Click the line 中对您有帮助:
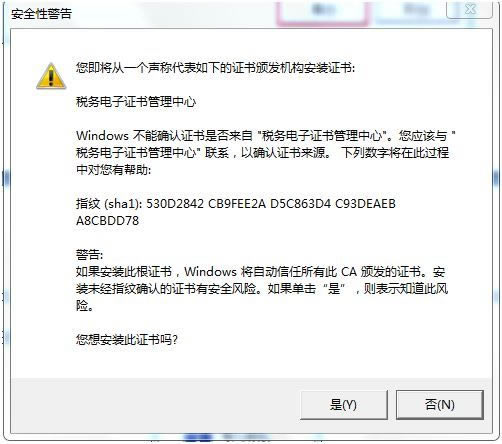Viewport: 502px width, 444px height. point(113,170)
